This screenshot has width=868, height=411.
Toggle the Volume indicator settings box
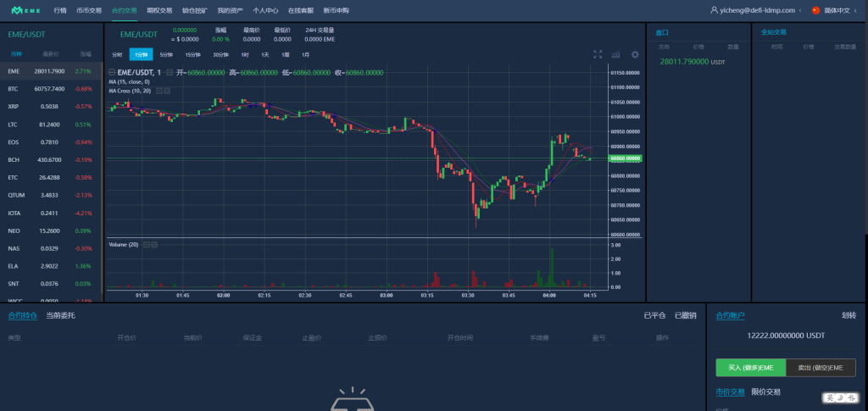(147, 244)
